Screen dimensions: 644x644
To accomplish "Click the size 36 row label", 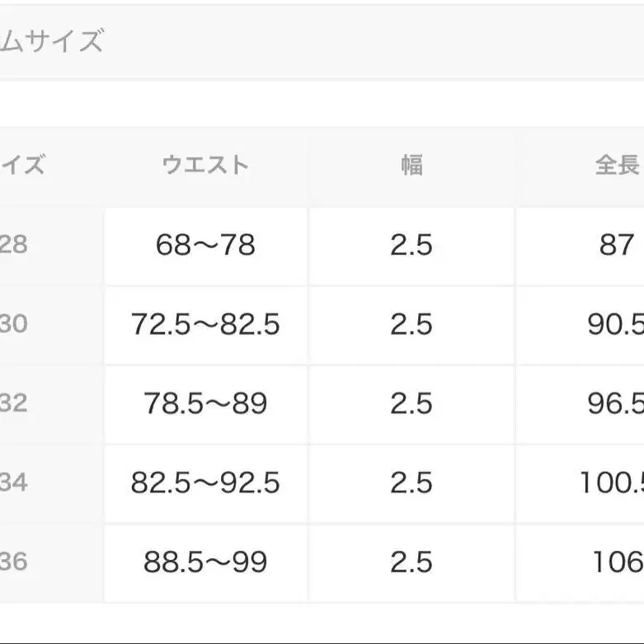I will tap(14, 562).
